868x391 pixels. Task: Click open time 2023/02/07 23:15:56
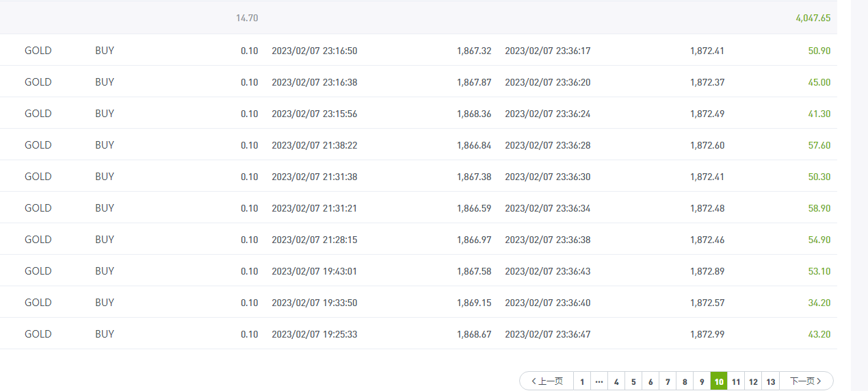point(315,114)
